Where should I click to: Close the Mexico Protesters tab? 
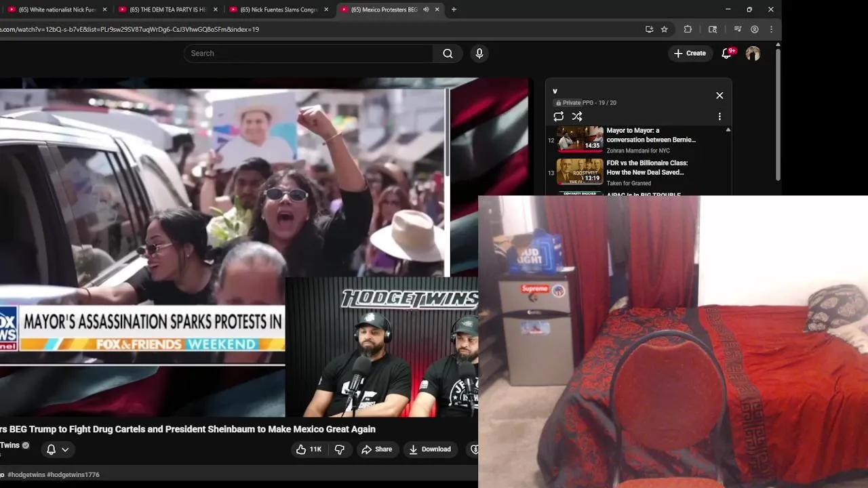pyautogui.click(x=437, y=9)
